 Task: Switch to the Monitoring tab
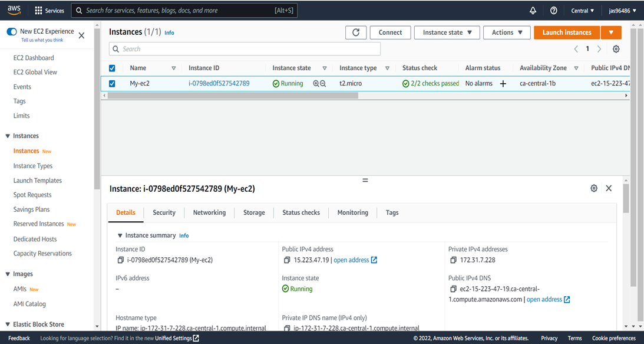(352, 213)
